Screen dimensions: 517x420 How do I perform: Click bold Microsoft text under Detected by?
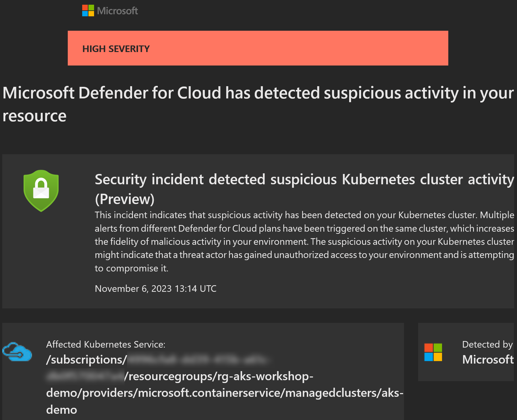488,360
